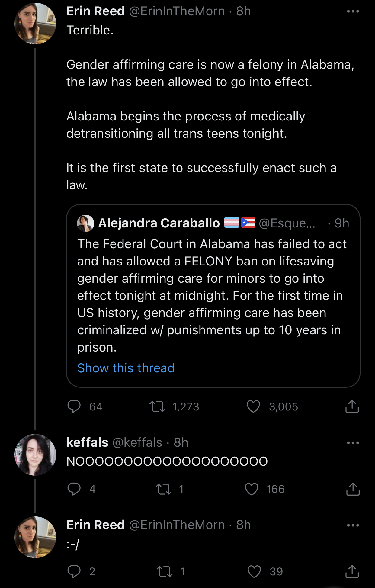The image size is (375, 588).
Task: Reply to Erin Reed's Alabama tweet
Action: (74, 406)
